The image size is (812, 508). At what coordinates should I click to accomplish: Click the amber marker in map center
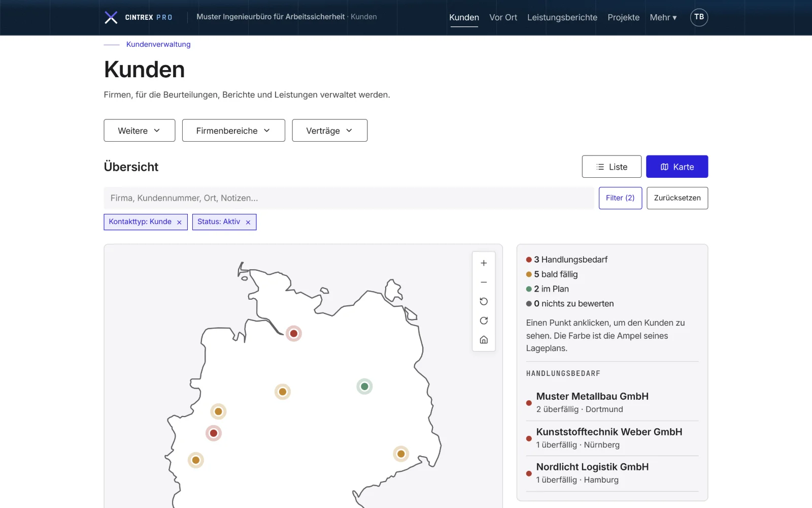click(x=283, y=392)
